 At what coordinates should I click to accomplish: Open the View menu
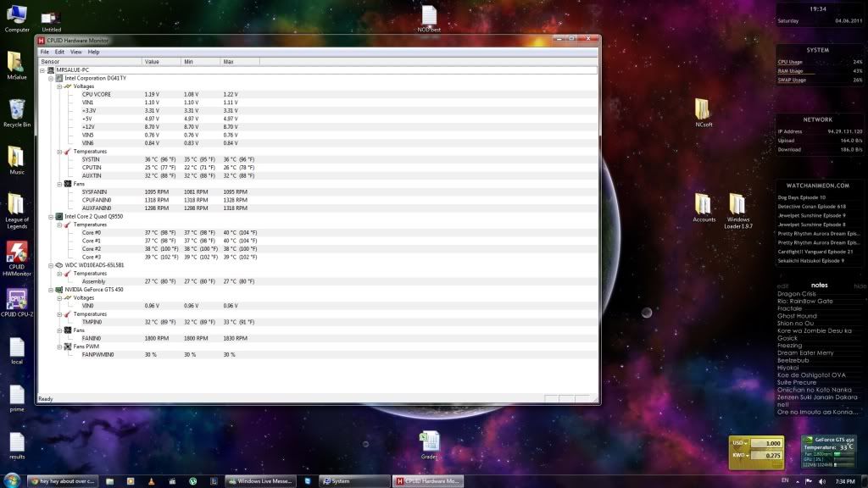point(75,52)
